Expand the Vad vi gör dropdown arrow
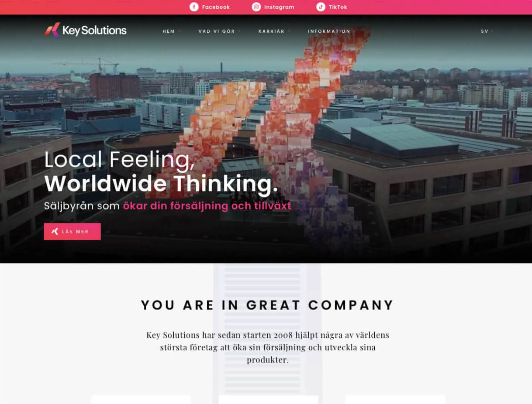 [239, 31]
